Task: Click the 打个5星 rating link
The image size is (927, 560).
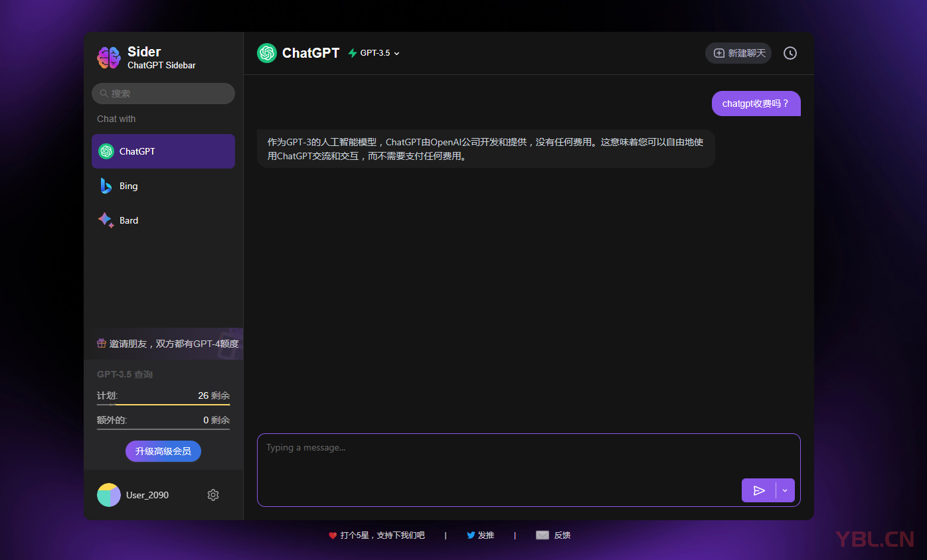Action: 382,535
